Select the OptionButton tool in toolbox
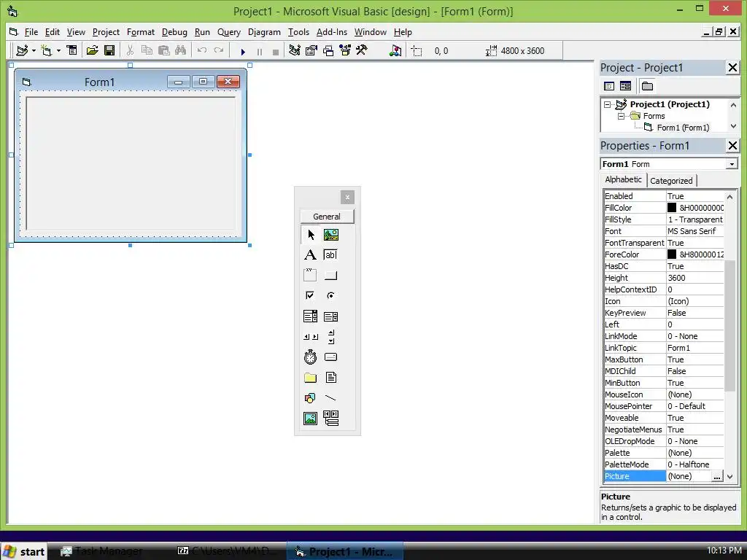The height and width of the screenshot is (560, 747). pyautogui.click(x=331, y=296)
